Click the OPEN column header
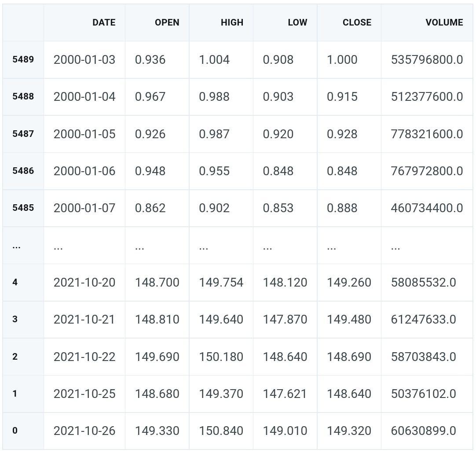Image resolution: width=476 pixels, height=453 pixels. 167,22
